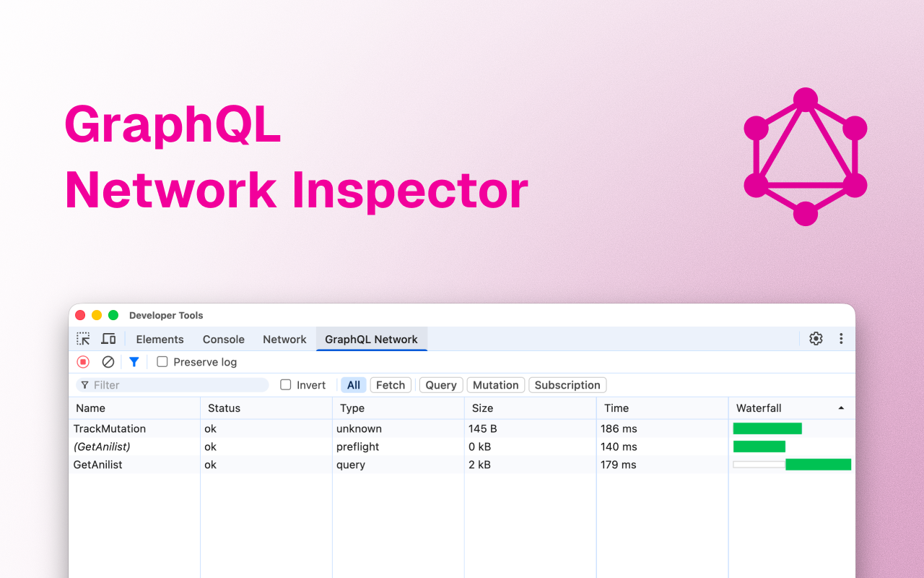Image resolution: width=924 pixels, height=578 pixels.
Task: Click the GetAnilist query waterfall bar
Action: (818, 465)
